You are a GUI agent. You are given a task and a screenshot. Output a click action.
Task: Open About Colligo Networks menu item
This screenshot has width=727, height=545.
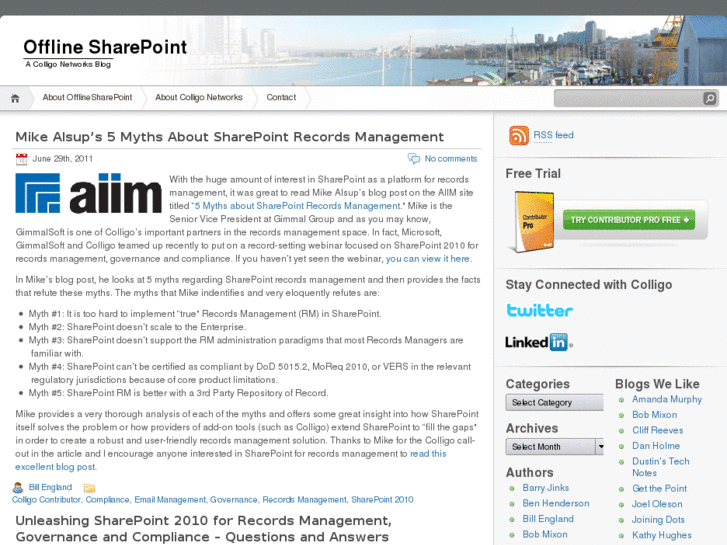click(199, 97)
